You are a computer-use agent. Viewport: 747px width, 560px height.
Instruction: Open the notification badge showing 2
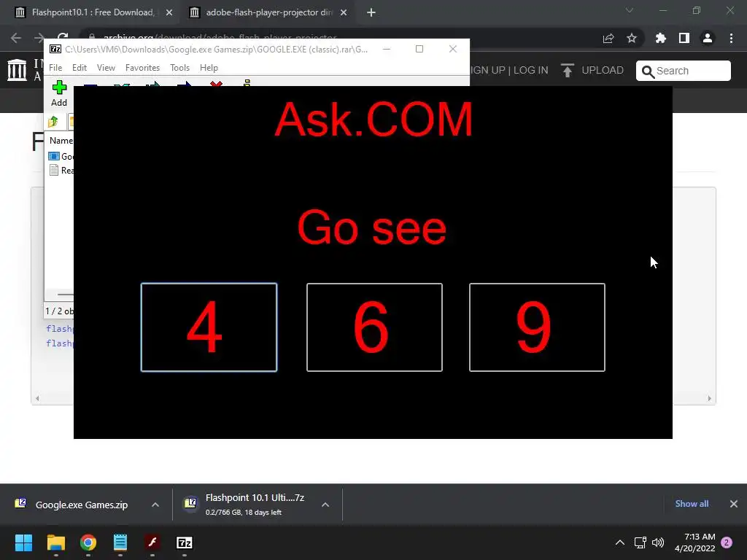pos(727,542)
